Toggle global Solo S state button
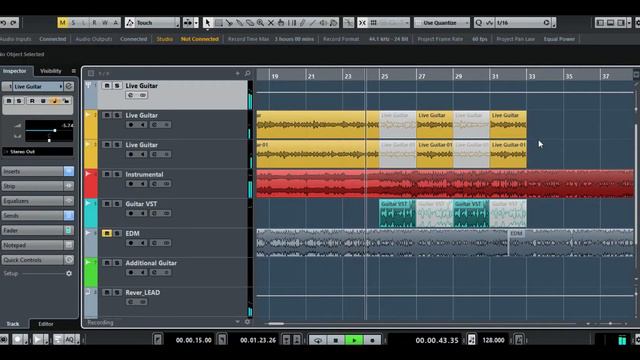Viewport: 640px width, 360px height. 73,23
